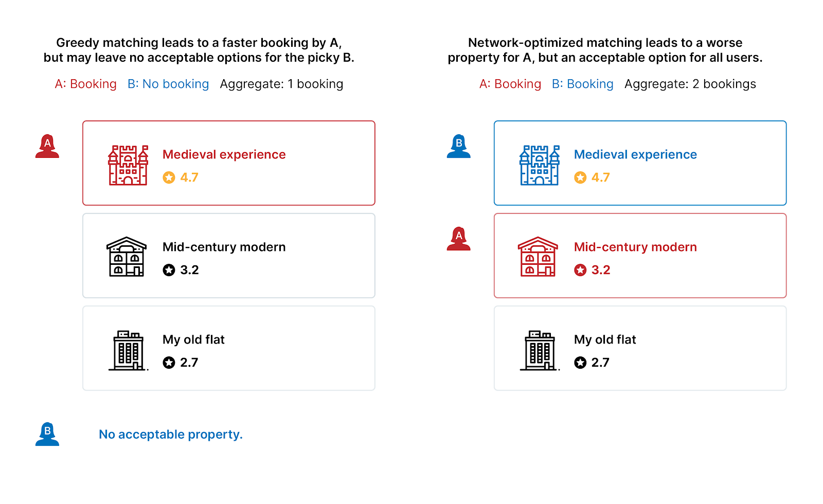Image resolution: width=823 pixels, height=504 pixels.
Task: Click the blue "B: Booking" label
Action: [x=583, y=84]
